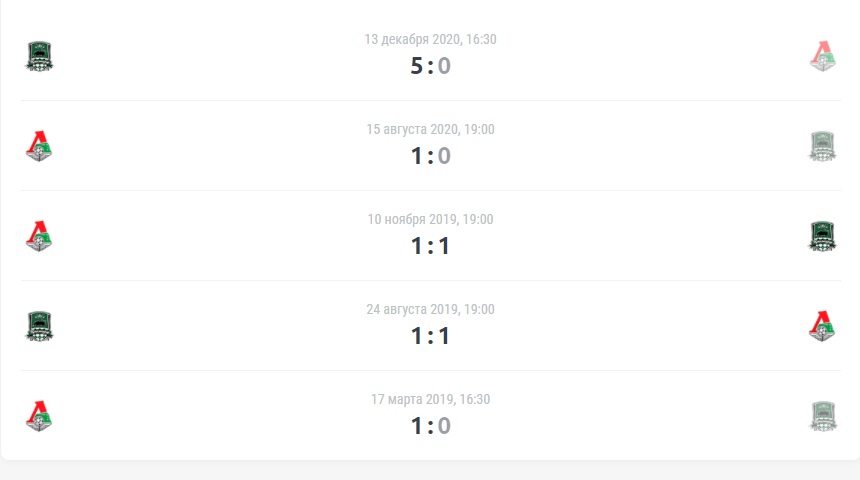
Task: Click the date 10 ноября 2019, 19:00
Action: [431, 219]
